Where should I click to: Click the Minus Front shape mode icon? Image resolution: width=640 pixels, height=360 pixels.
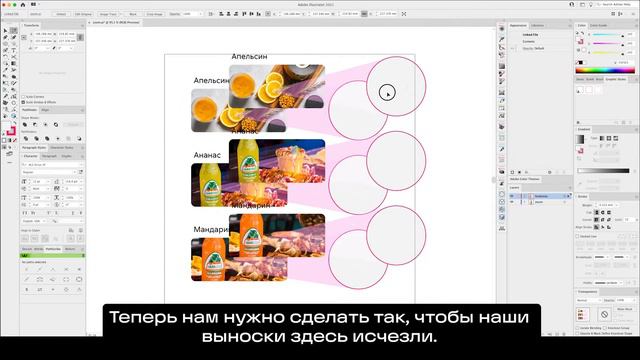(x=35, y=124)
